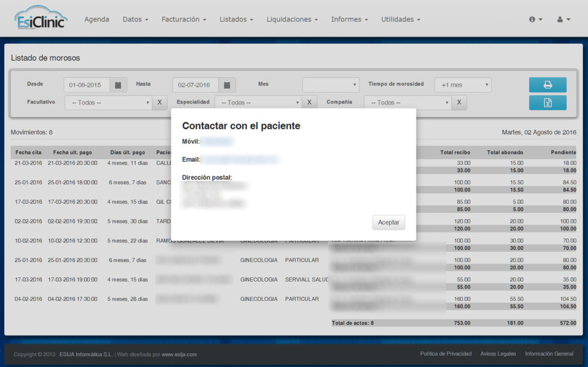Click the Total abonado column header
This screenshot has height=367, width=588.
(505, 152)
